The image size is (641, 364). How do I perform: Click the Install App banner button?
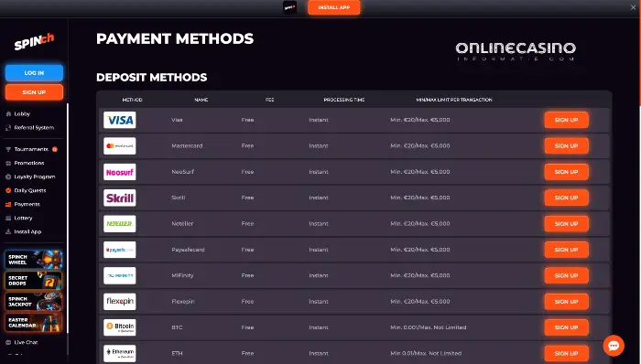click(334, 7)
